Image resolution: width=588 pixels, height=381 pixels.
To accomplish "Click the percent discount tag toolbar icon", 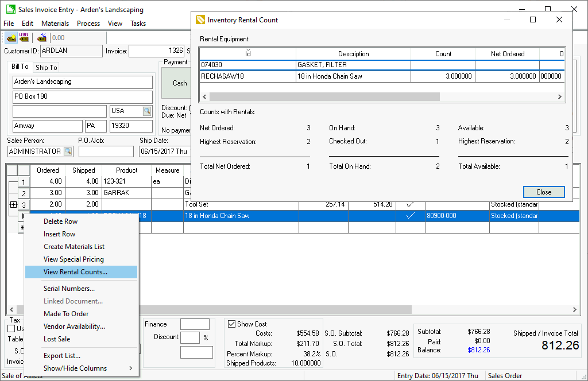I will click(42, 38).
